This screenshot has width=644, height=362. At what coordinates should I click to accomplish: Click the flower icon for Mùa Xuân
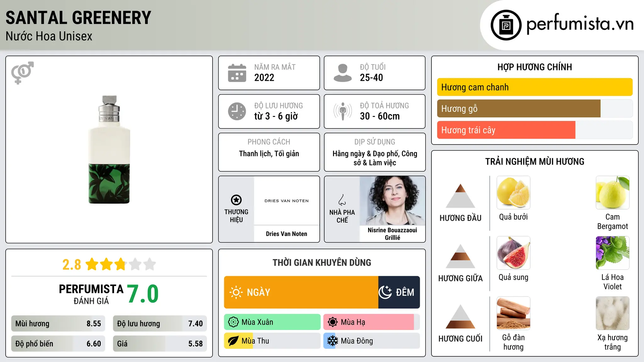tap(233, 322)
